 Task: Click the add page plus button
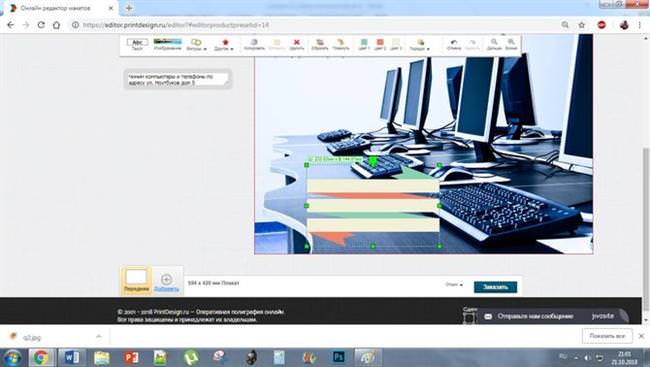pyautogui.click(x=166, y=282)
